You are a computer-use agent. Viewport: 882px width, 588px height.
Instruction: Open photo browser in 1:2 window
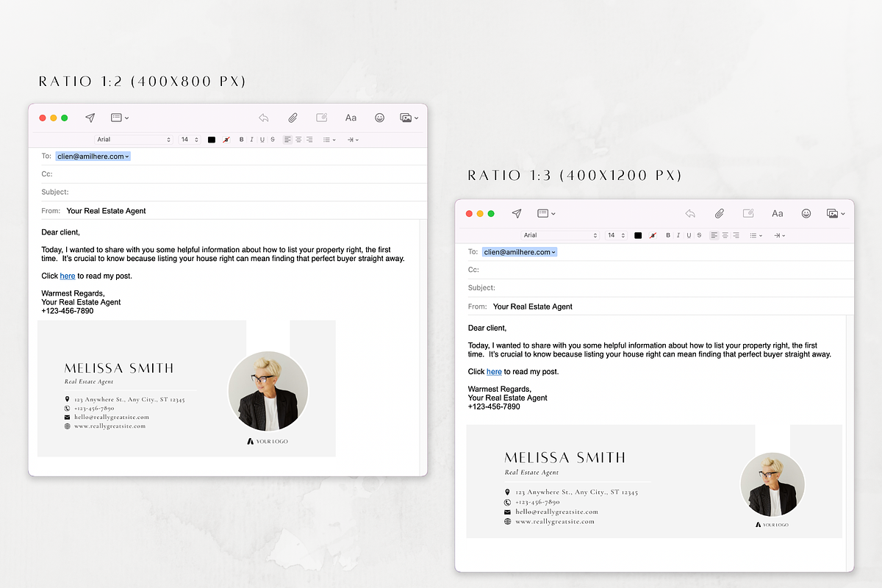409,118
